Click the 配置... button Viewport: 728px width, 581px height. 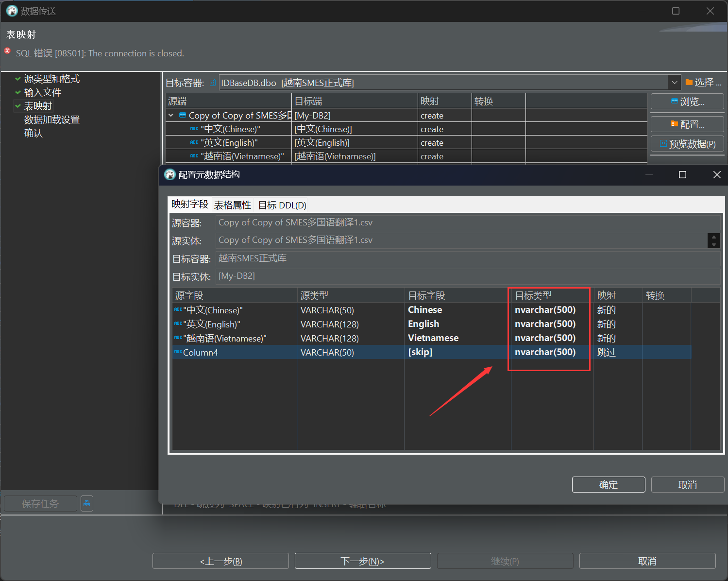click(687, 124)
